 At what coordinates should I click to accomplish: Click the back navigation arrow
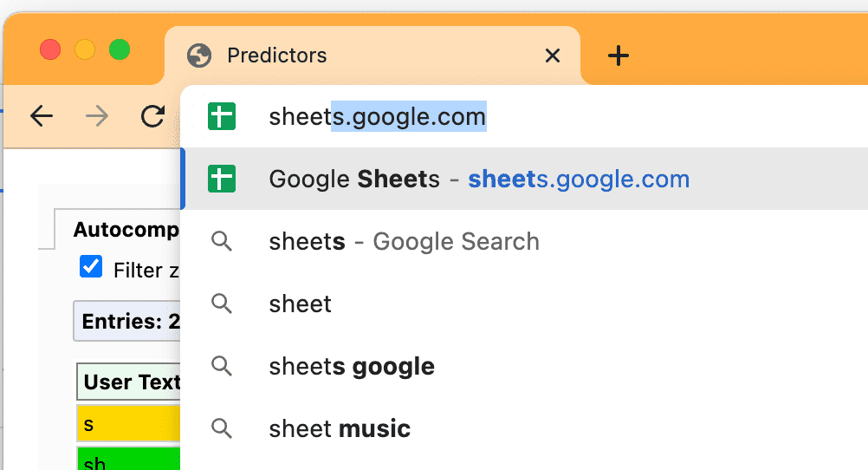pyautogui.click(x=42, y=116)
